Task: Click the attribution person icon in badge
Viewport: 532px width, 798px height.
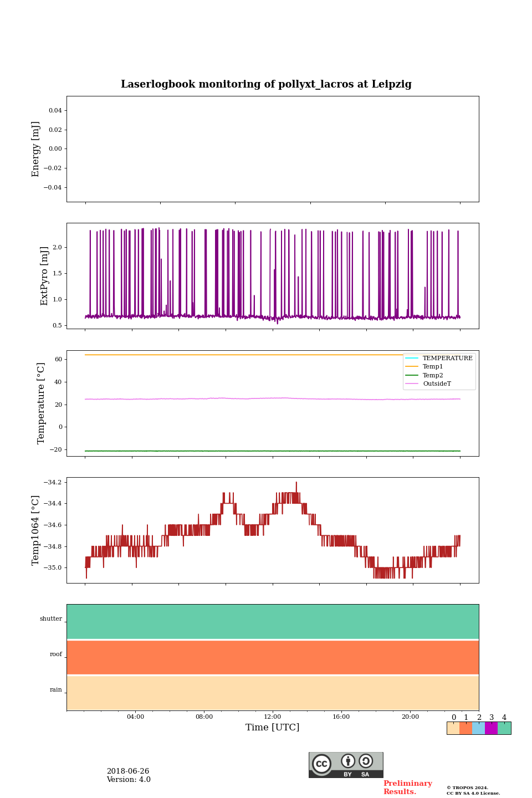Action: tap(348, 761)
